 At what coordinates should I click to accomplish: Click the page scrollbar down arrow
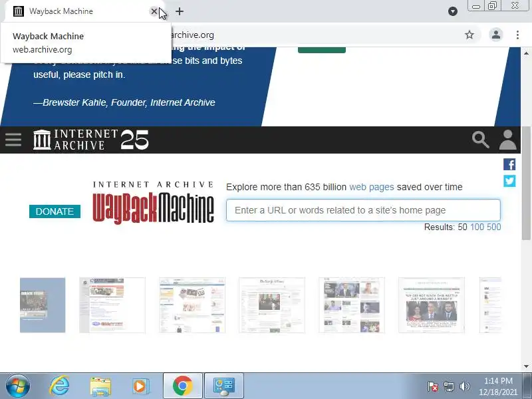pos(526,366)
